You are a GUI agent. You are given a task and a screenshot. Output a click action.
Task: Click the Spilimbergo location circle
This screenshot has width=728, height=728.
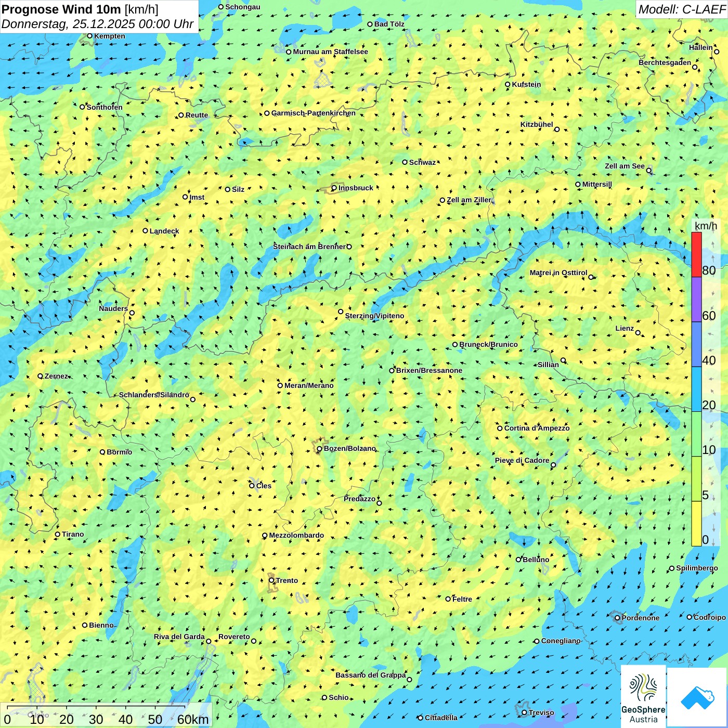672,568
